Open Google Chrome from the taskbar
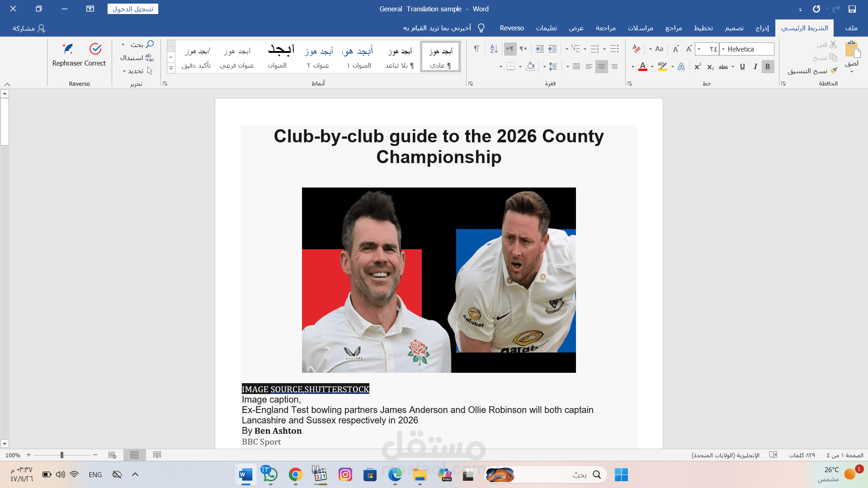Image resolution: width=868 pixels, height=488 pixels. pos(295,474)
